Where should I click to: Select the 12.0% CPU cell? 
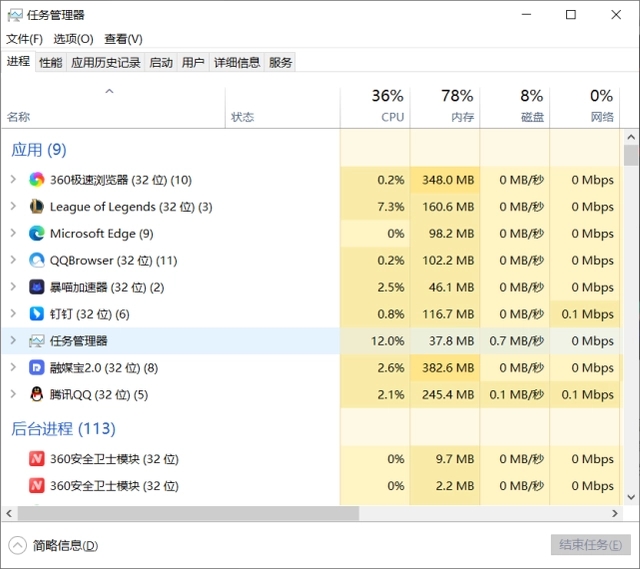[x=375, y=341]
